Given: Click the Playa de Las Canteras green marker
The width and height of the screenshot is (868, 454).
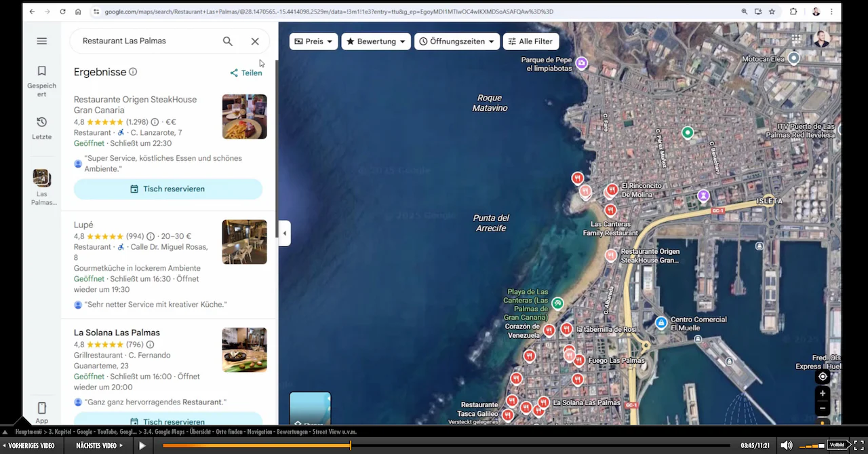Looking at the screenshot, I should click(x=557, y=303).
